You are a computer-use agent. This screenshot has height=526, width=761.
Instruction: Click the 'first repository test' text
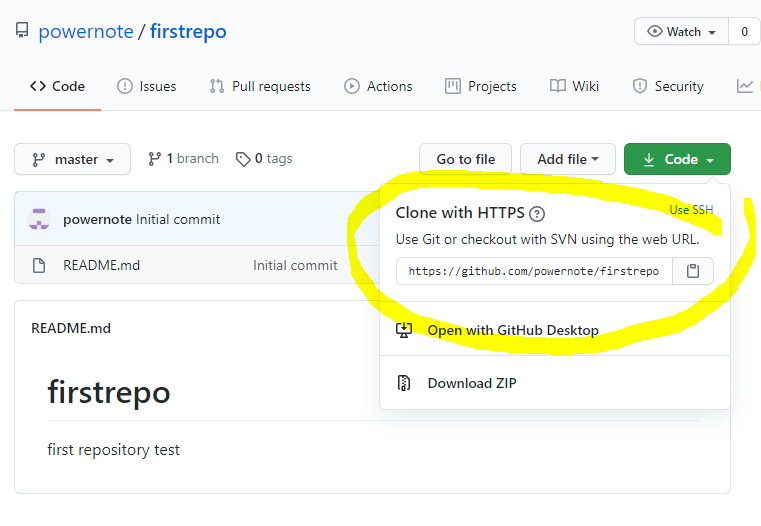114,450
